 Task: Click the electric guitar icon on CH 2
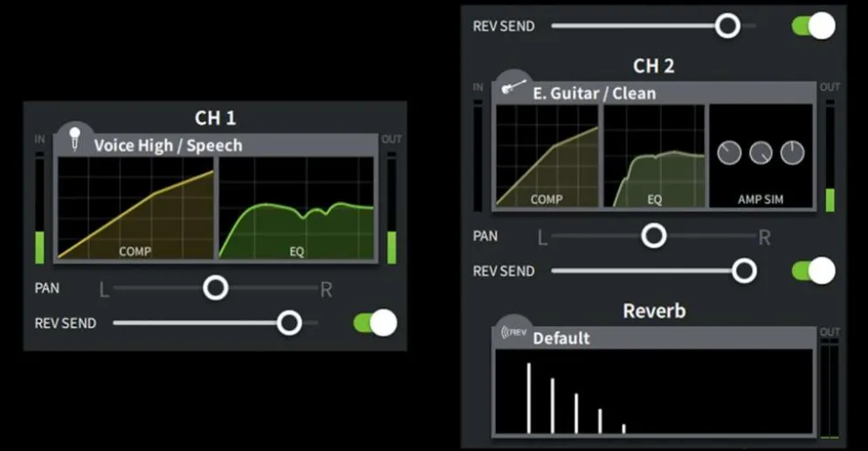[513, 87]
